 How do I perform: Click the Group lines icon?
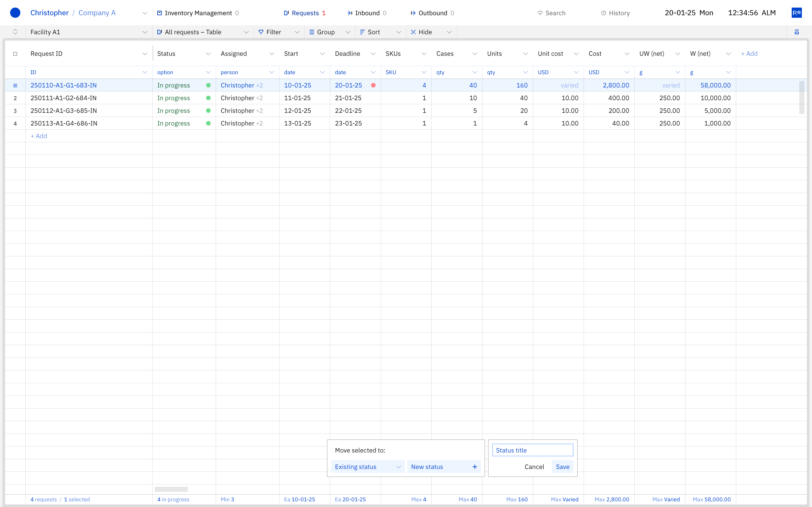point(311,32)
